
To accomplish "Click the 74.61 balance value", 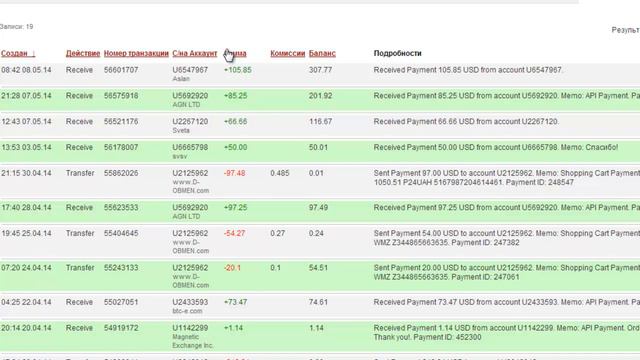I will click(x=318, y=302).
